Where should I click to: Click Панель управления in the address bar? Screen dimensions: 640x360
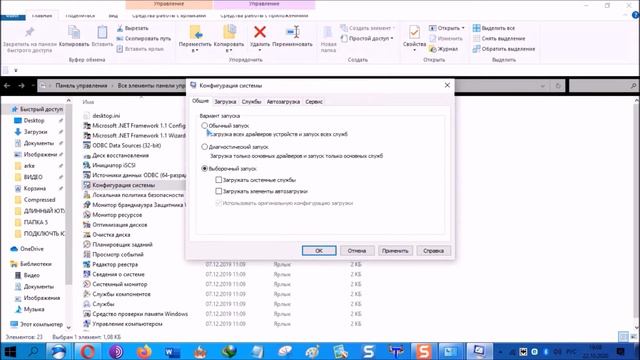(81, 86)
